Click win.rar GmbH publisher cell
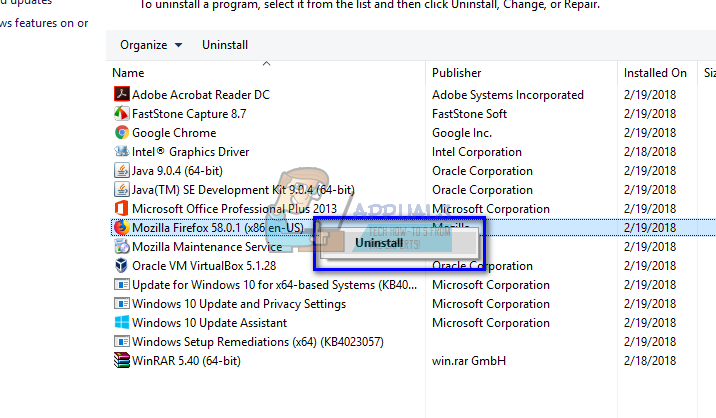The image size is (716, 418). (x=469, y=361)
